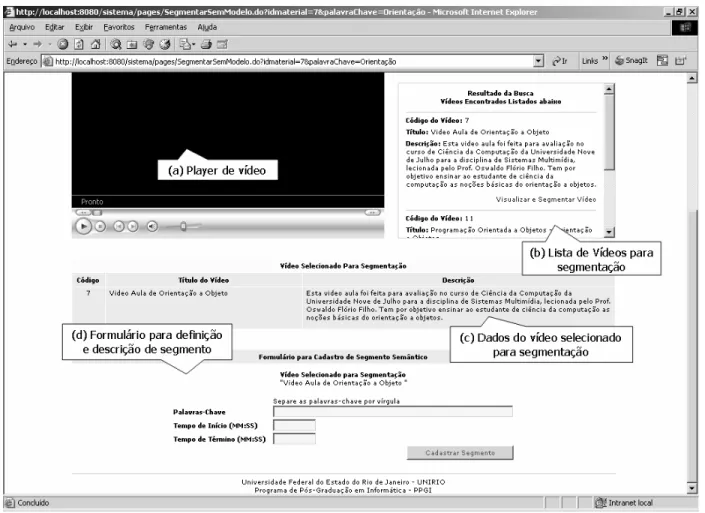Open the Search toolbar icon
Screen dimensions: 705x513
coord(116,44)
